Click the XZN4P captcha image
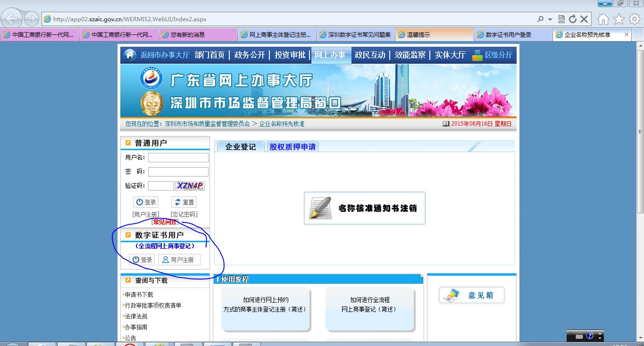This screenshot has width=644, height=346. [x=190, y=186]
